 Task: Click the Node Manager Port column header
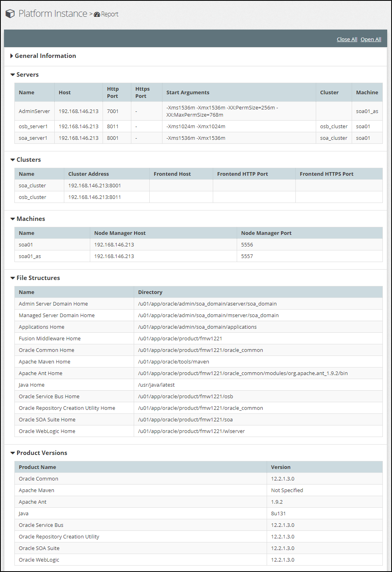point(266,233)
